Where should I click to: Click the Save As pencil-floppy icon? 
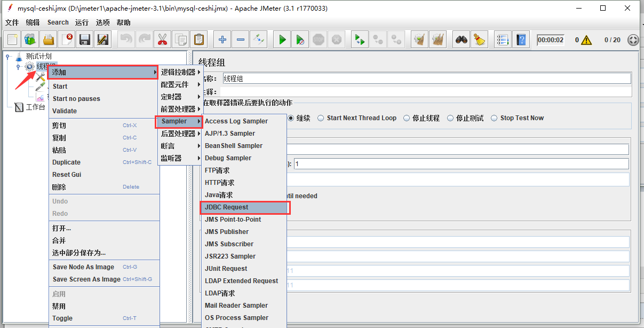(103, 40)
